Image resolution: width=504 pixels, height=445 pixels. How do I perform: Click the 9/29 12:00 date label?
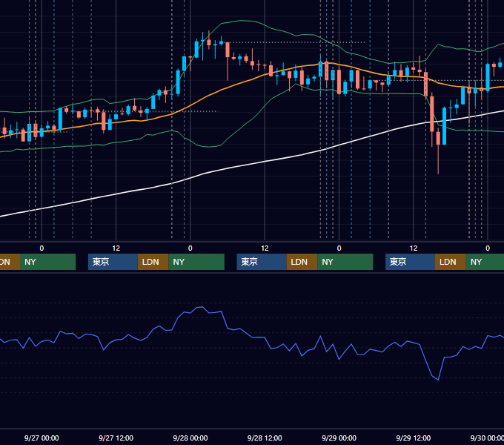414,438
